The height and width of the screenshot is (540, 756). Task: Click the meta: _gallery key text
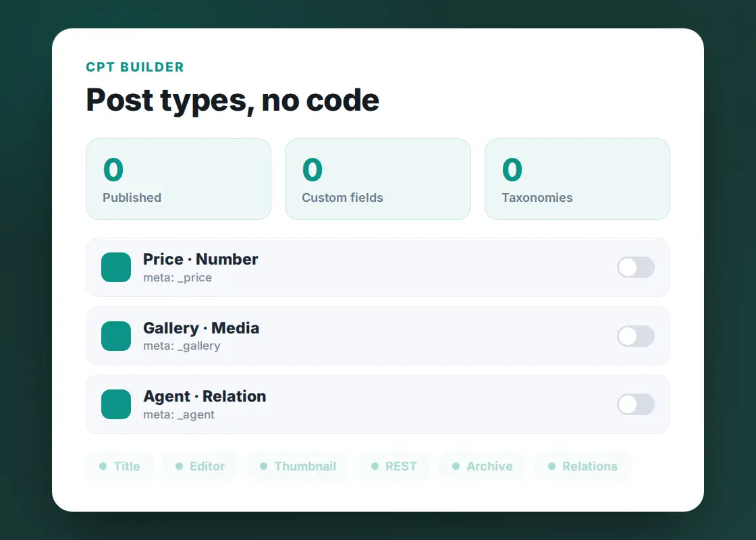[x=182, y=346]
